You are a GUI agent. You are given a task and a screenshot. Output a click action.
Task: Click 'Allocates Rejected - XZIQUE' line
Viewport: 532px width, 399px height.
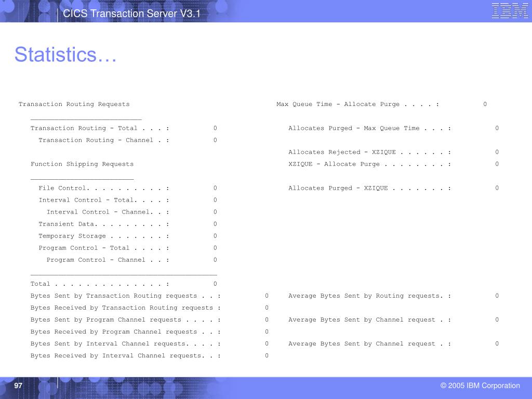coord(394,152)
